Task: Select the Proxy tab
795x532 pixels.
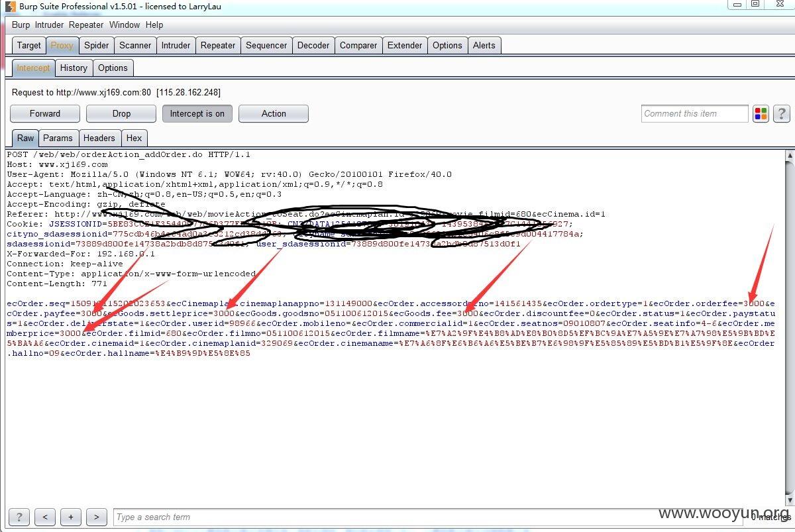Action: 62,45
